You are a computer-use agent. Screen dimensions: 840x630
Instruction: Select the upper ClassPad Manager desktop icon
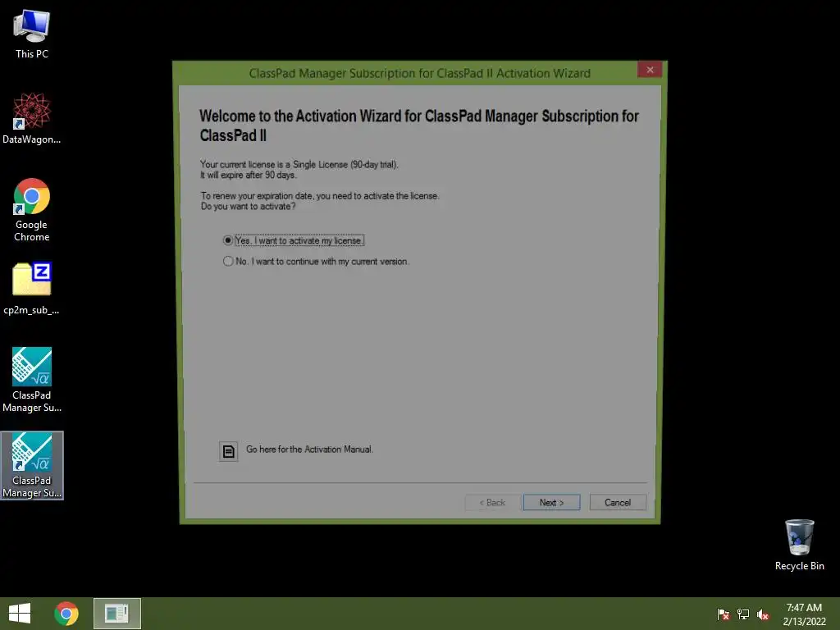pos(32,380)
